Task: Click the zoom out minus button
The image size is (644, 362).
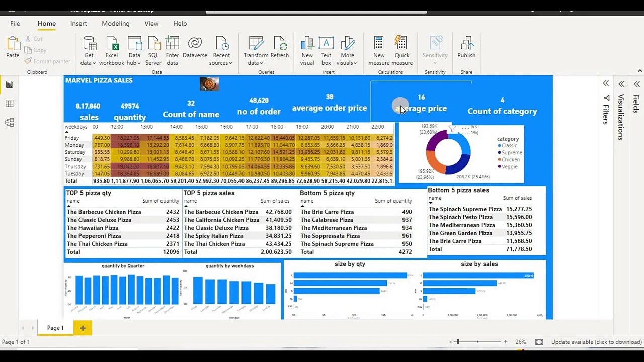Action: 451,342
